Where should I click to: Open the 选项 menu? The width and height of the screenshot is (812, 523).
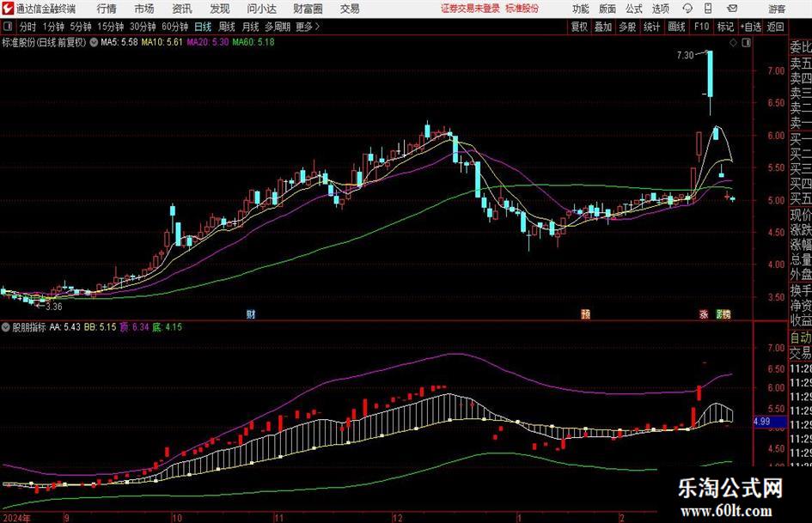pos(660,9)
